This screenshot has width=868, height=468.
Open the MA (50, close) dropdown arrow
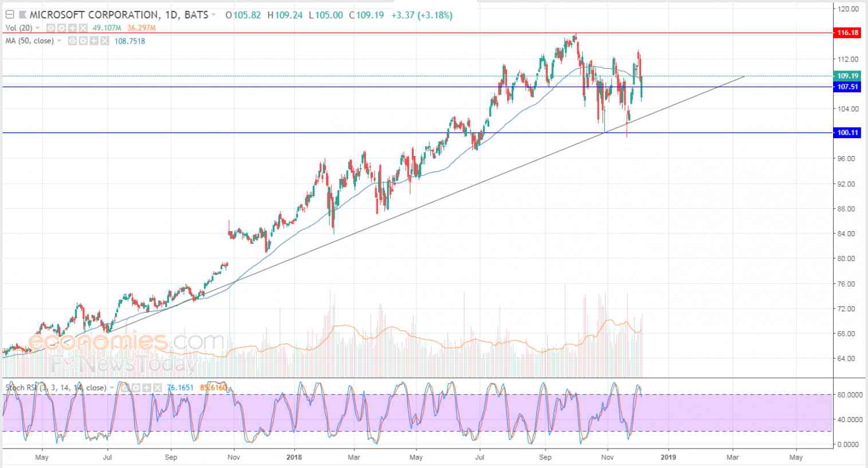pos(60,41)
